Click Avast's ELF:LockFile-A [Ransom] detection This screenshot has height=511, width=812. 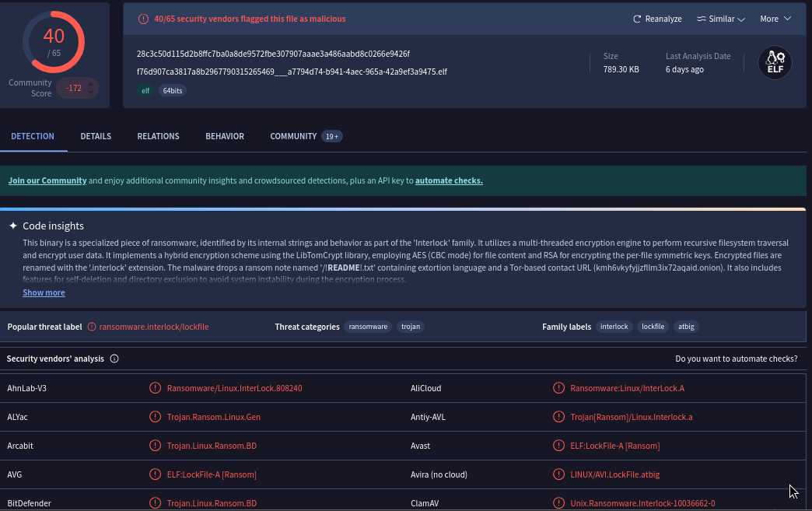tap(614, 446)
